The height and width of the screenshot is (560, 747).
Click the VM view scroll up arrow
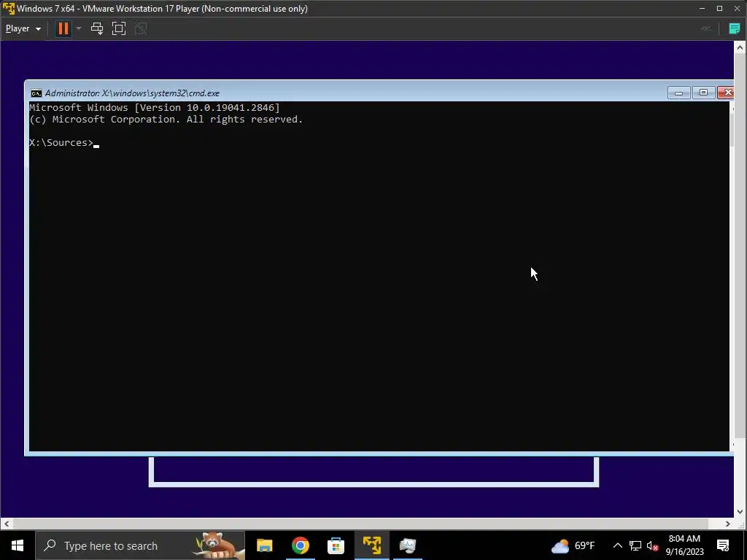point(740,47)
